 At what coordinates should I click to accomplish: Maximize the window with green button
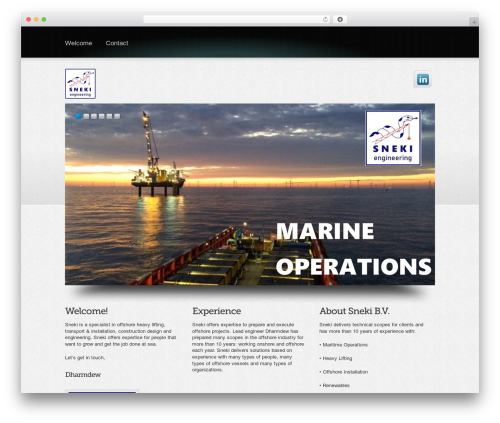click(x=44, y=19)
